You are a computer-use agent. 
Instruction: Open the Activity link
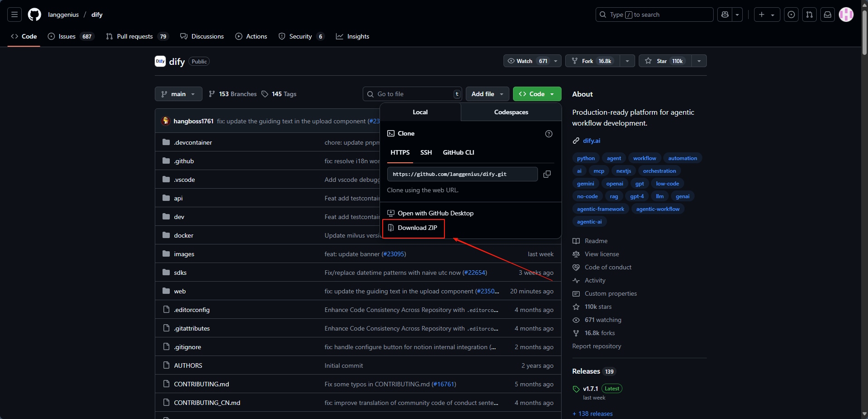click(x=595, y=280)
